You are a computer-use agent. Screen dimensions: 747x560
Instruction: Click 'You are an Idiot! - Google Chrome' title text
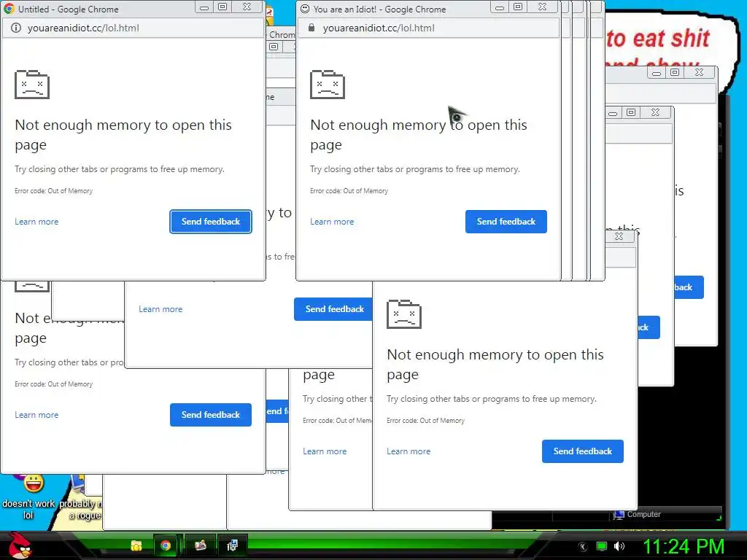pyautogui.click(x=379, y=9)
